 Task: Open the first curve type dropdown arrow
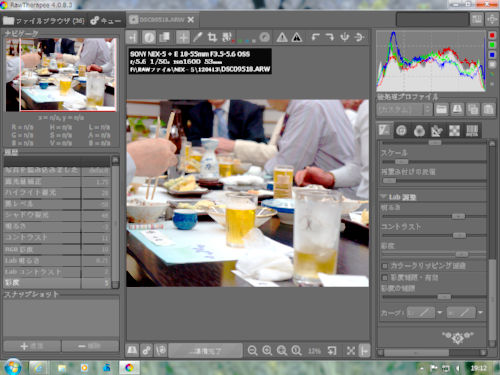coord(440,313)
